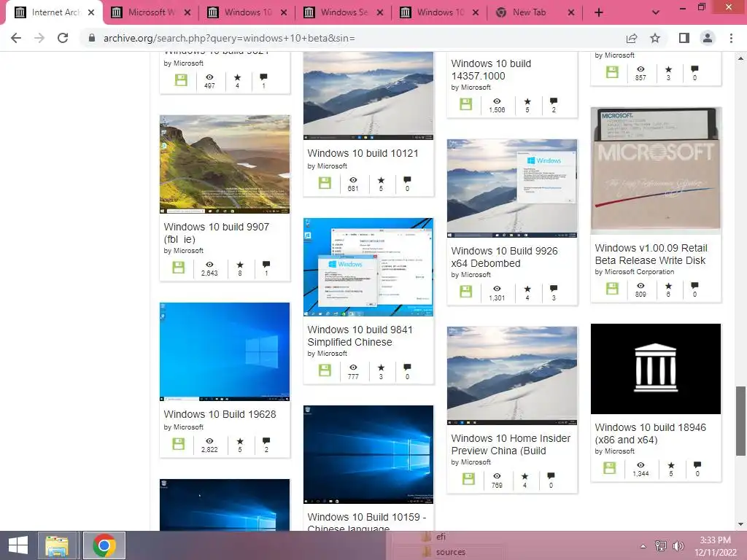The height and width of the screenshot is (560, 747).
Task: Click software floppy icon for Build 19628
Action: point(179,444)
